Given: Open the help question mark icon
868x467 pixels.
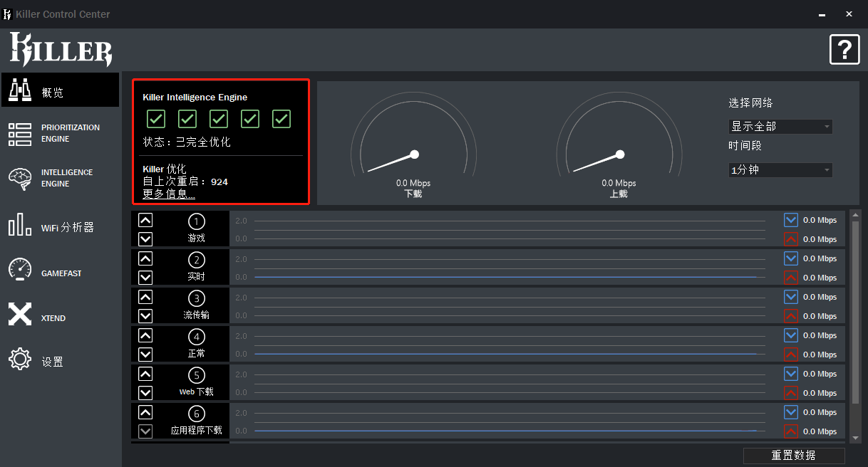Looking at the screenshot, I should pyautogui.click(x=844, y=50).
